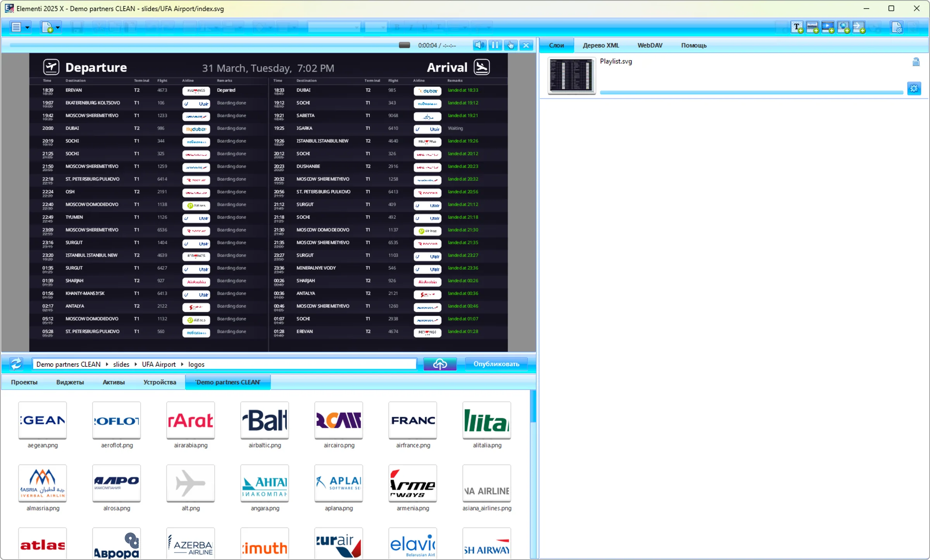
Task: Select asiana_airlines.png thumbnail
Action: (x=486, y=483)
